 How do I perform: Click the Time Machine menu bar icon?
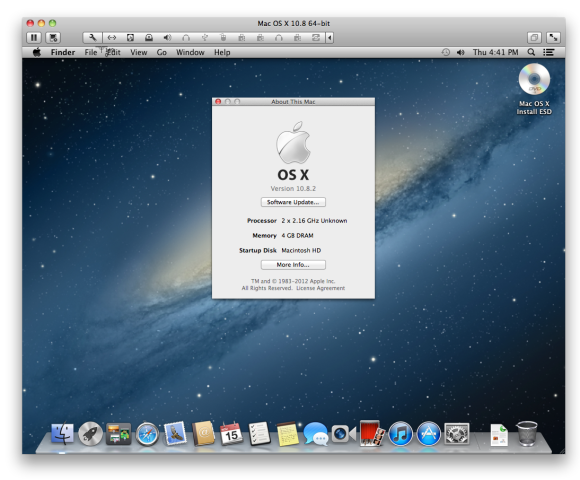tap(446, 52)
